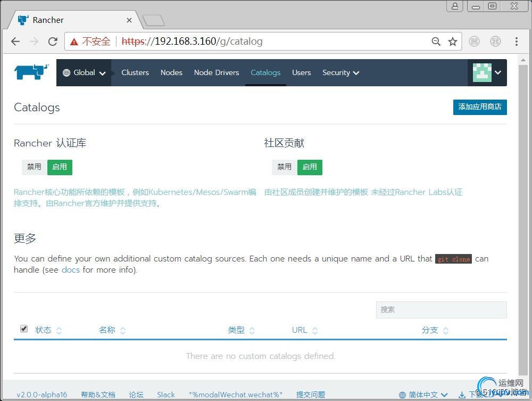Expand the Global scope dropdown

click(84, 72)
